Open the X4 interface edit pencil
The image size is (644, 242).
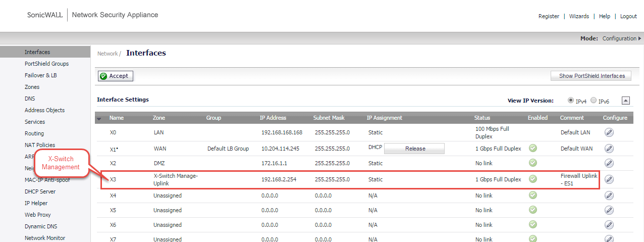click(x=609, y=196)
